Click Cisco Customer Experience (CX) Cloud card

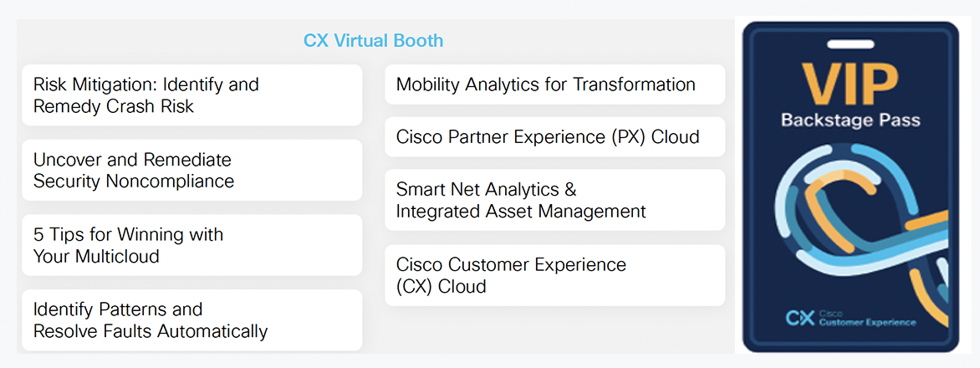coord(554,275)
